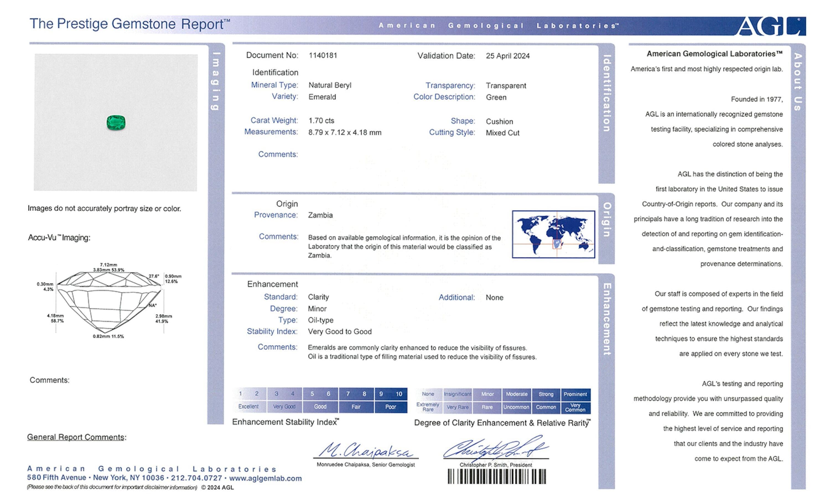Click the Accu-Vu gemstone profile diagram
The height and width of the screenshot is (504, 830).
coord(108,301)
